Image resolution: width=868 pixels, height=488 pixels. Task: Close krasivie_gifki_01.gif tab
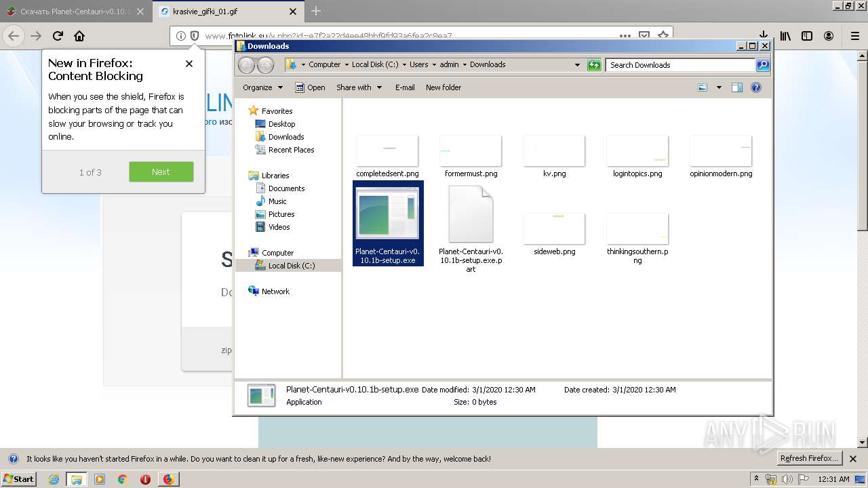(x=293, y=12)
